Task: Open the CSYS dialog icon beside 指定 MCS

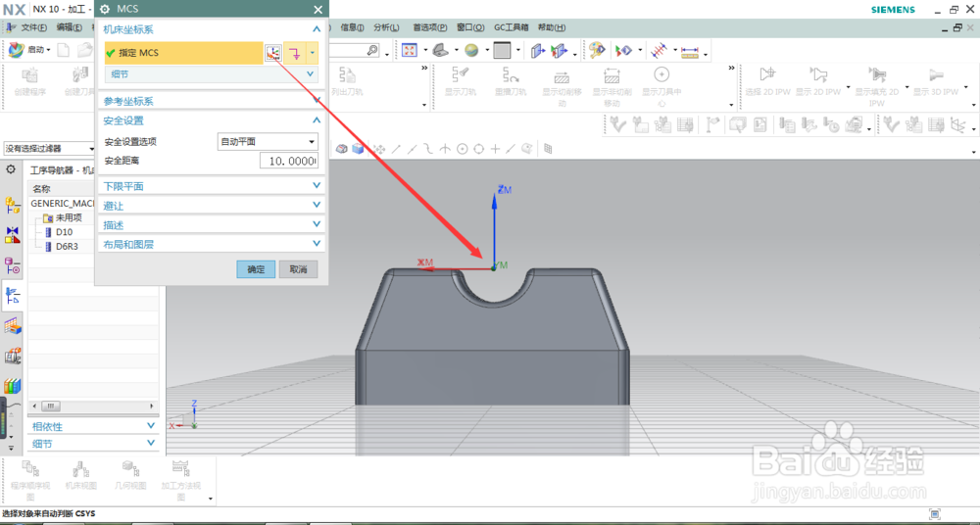Action: point(273,54)
